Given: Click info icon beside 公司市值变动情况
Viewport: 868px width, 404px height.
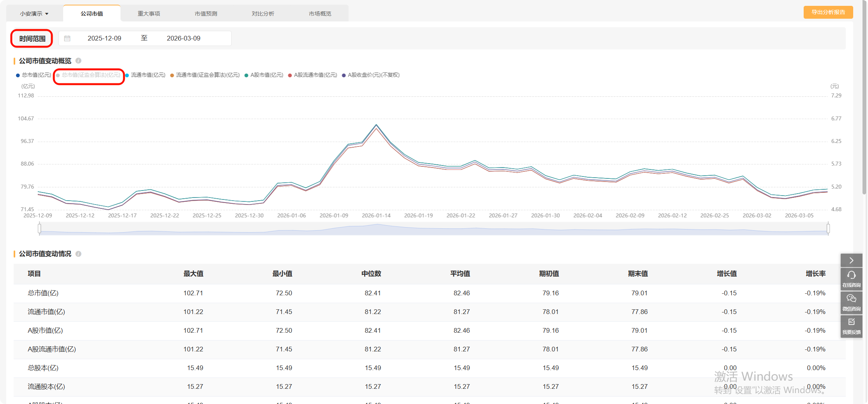Looking at the screenshot, I should point(78,254).
